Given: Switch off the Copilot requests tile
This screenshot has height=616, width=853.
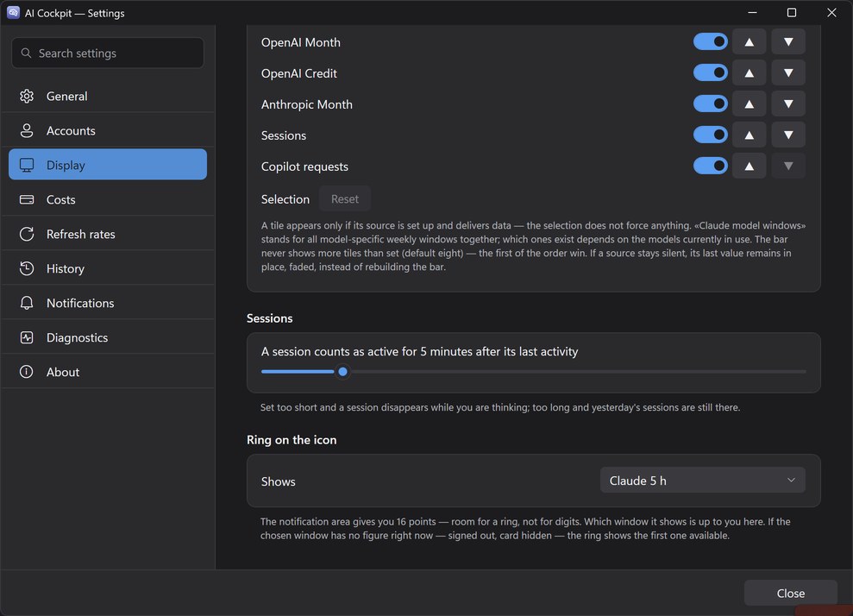Looking at the screenshot, I should 711,166.
